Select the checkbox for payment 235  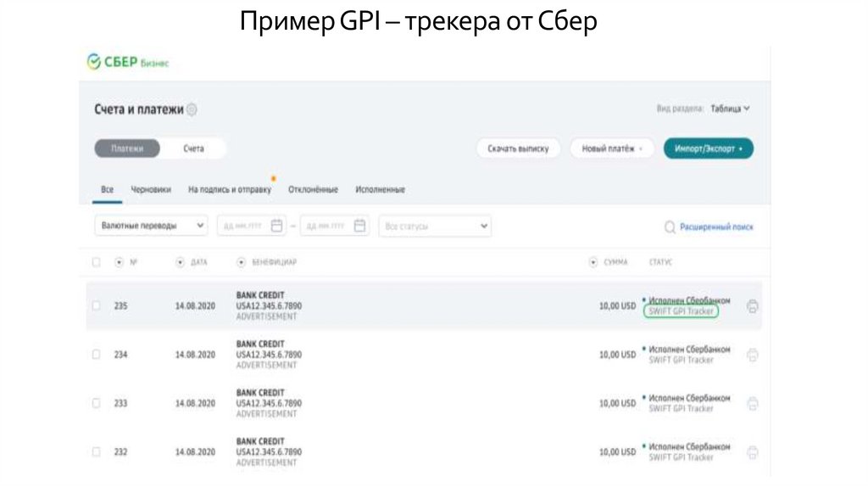point(97,305)
